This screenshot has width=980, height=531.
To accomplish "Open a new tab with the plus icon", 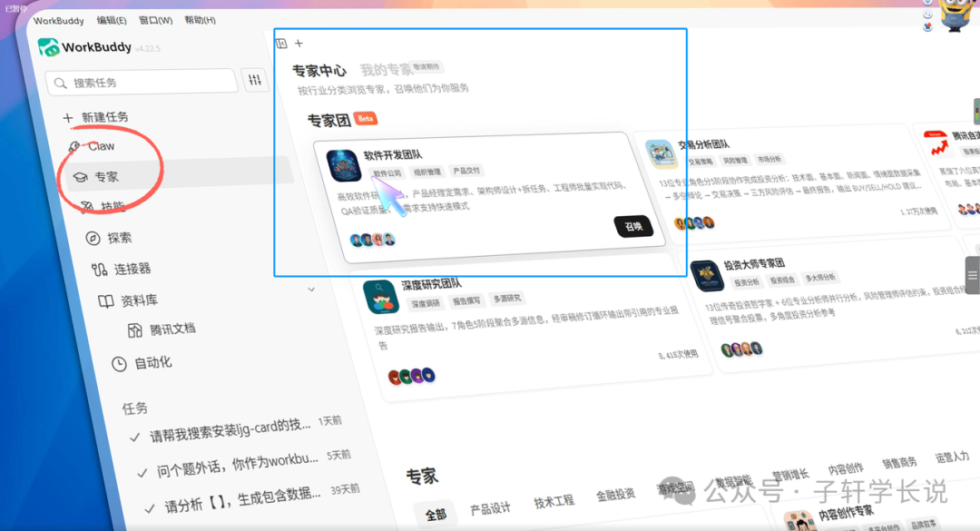I will pos(299,44).
